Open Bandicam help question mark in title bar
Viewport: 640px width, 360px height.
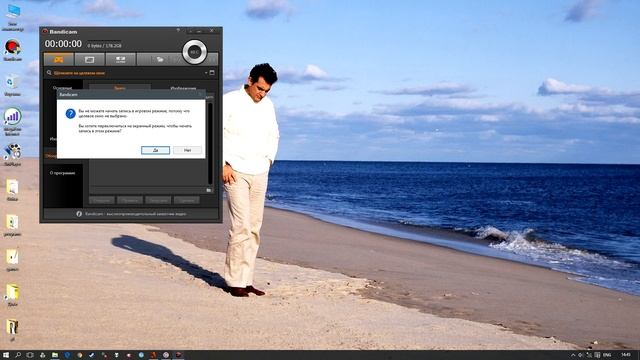(x=178, y=31)
